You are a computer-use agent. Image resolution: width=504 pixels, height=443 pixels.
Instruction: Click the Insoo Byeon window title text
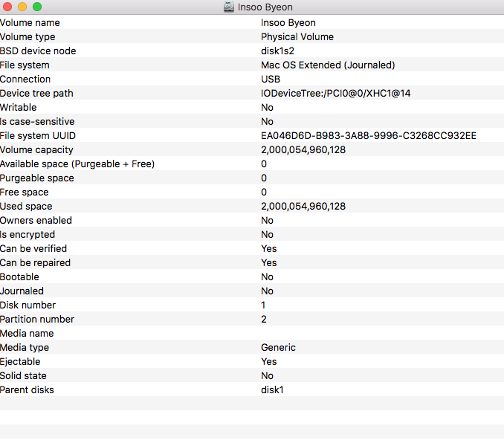(x=265, y=7)
